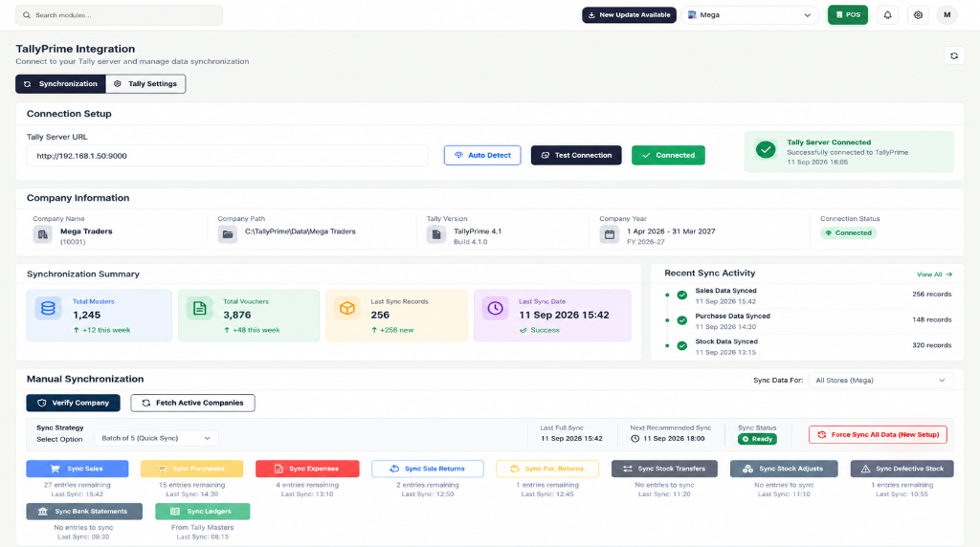Click the Sync Pur. Returns button
This screenshot has width=980, height=547.
(x=547, y=469)
